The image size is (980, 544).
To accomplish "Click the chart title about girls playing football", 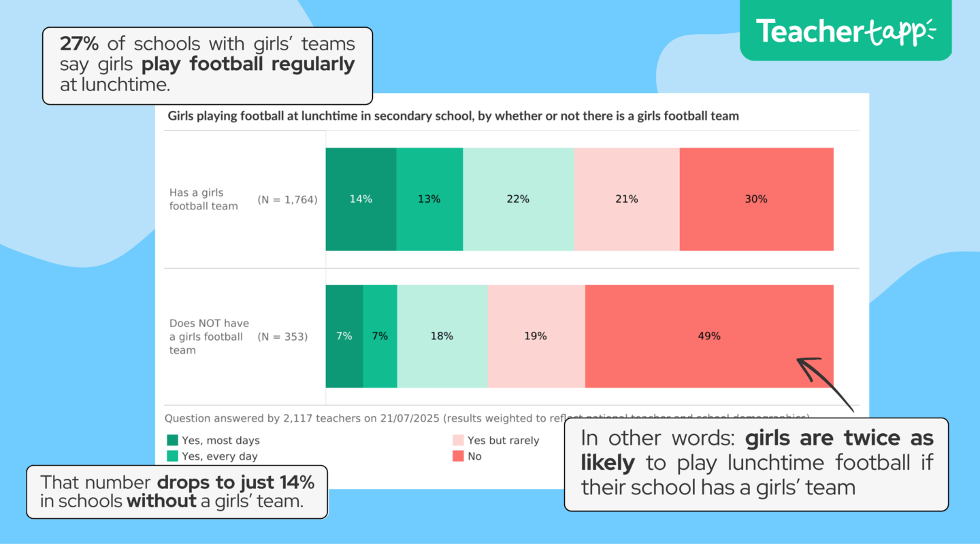I will (453, 116).
